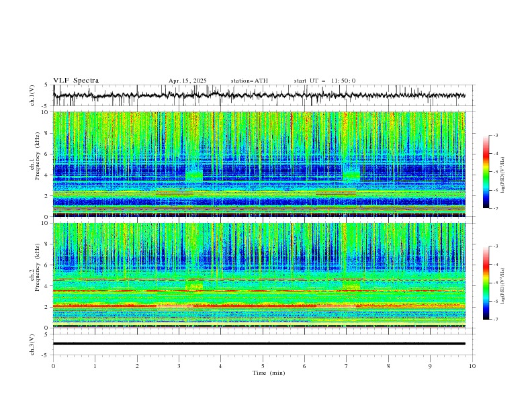This screenshot has height=411, width=532.
Task: Click the "station=ATH" header label
Action: click(x=249, y=81)
